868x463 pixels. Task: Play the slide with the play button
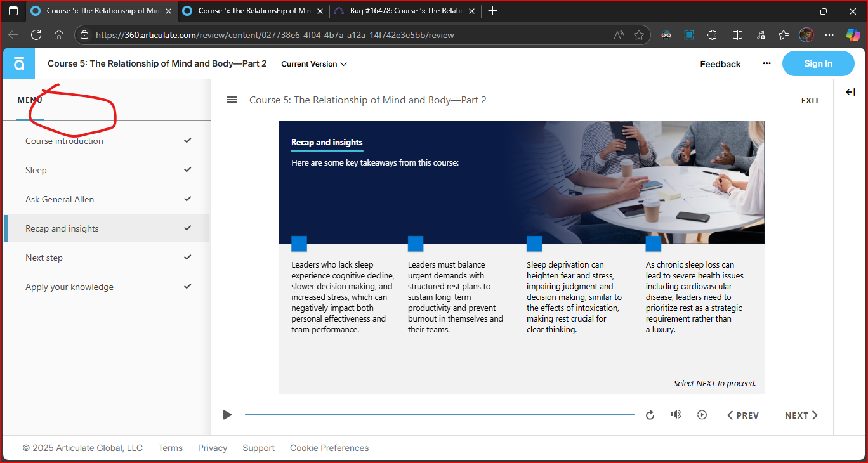227,415
